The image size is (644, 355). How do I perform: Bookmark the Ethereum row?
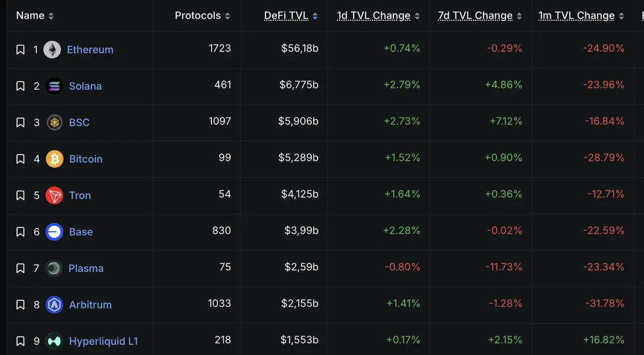click(20, 50)
